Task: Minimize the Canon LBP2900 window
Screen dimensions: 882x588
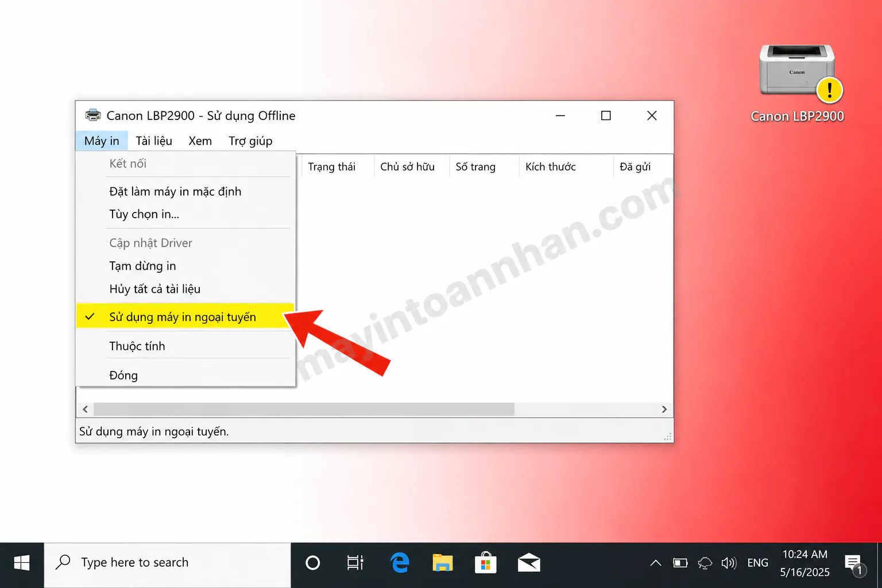Action: click(560, 115)
